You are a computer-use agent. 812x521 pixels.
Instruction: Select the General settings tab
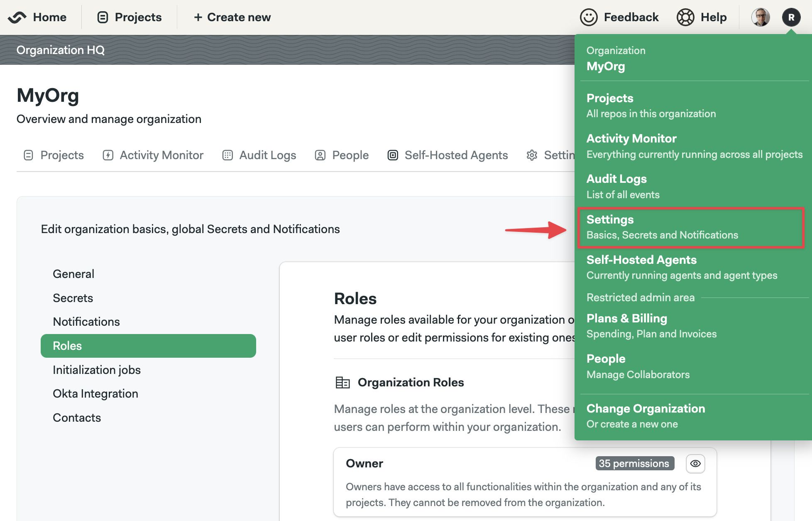[x=73, y=273]
